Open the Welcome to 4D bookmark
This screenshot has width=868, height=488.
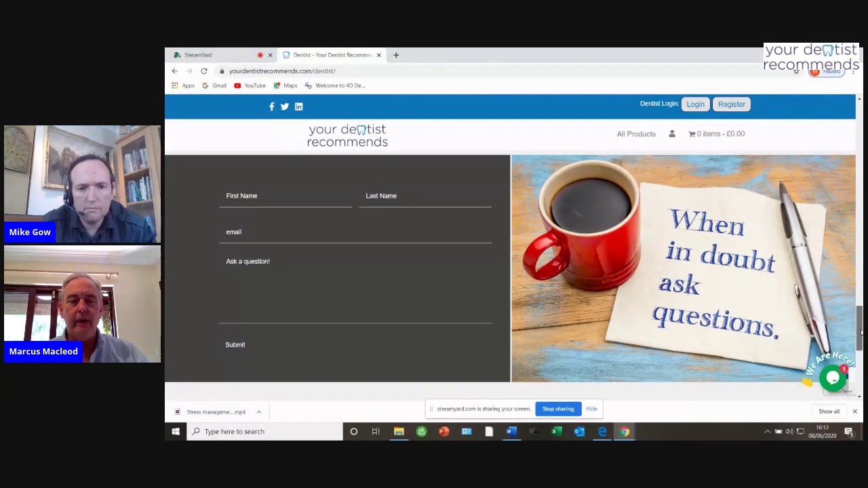335,85
